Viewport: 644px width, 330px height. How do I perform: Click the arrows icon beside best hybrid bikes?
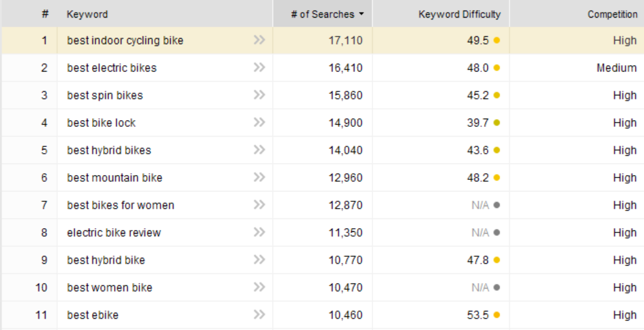pos(259,150)
